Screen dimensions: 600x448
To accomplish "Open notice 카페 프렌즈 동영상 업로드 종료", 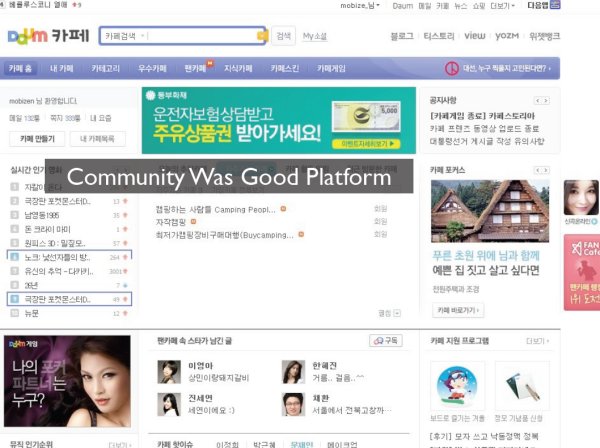I will (484, 129).
